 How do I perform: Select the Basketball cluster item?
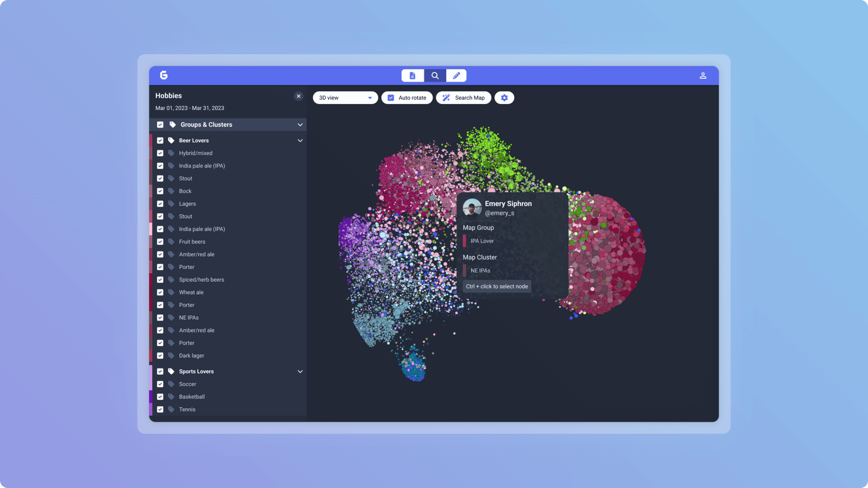192,396
